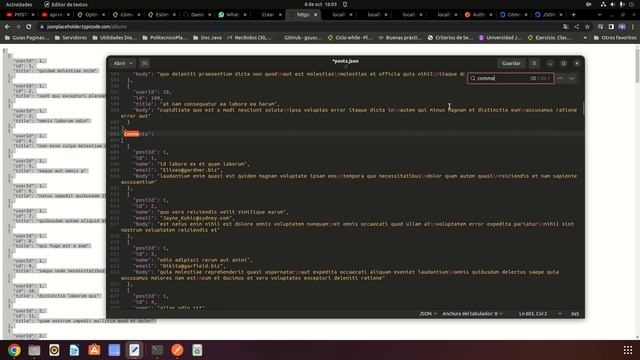
Task: Open the Ln 603, Col 2 position dropdown
Action: pos(540,313)
